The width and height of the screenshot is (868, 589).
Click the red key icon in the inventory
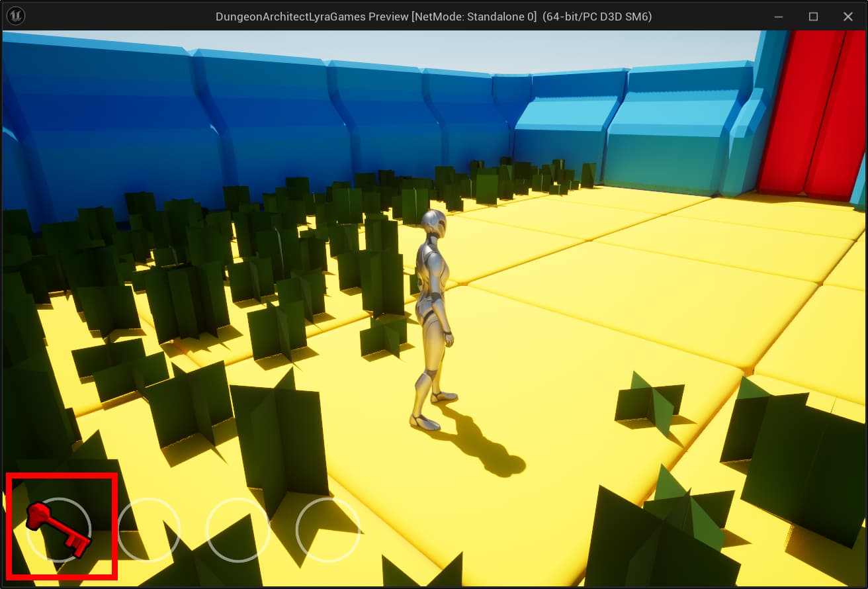coord(58,528)
